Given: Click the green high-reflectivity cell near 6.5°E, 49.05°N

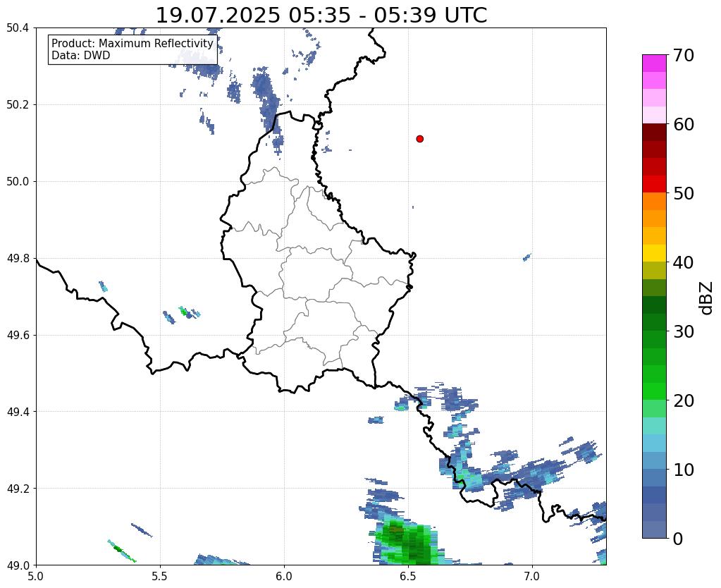Looking at the screenshot, I should pyautogui.click(x=408, y=541).
